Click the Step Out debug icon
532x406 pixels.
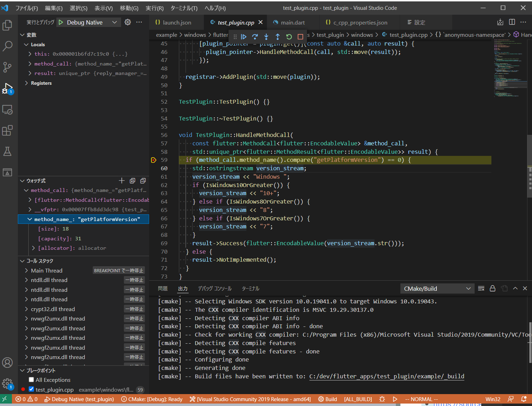278,37
